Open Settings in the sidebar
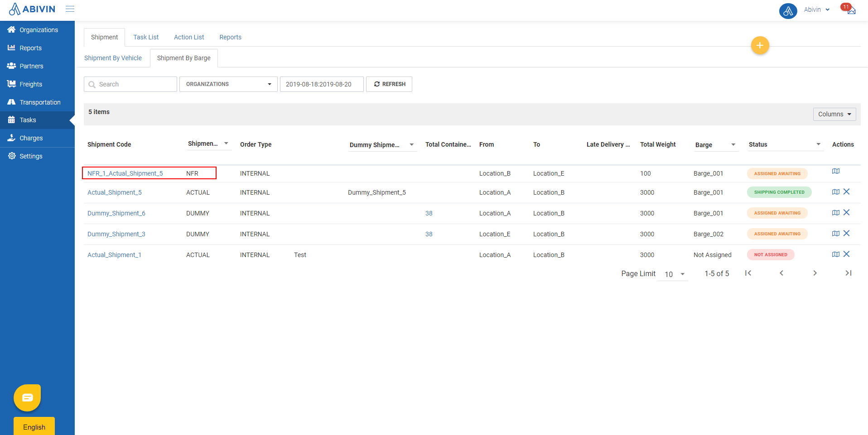Image resolution: width=868 pixels, height=435 pixels. point(37,156)
